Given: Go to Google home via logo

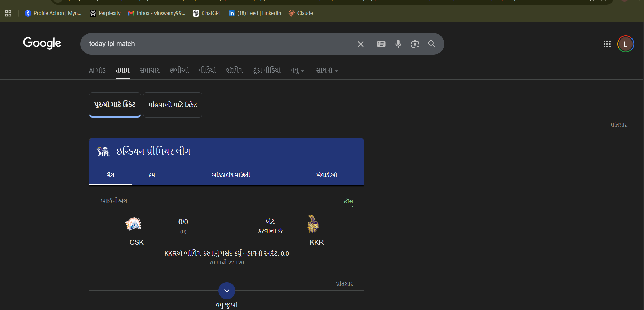Looking at the screenshot, I should click(x=42, y=43).
